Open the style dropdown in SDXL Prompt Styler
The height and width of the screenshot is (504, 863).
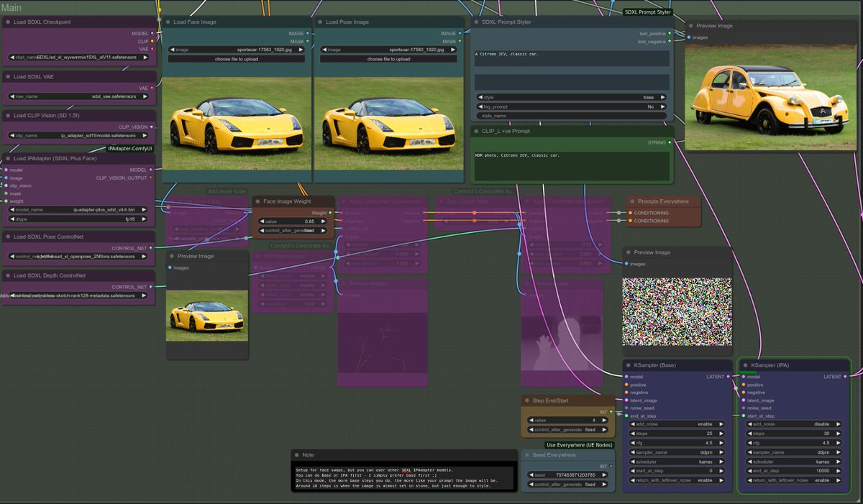point(571,97)
